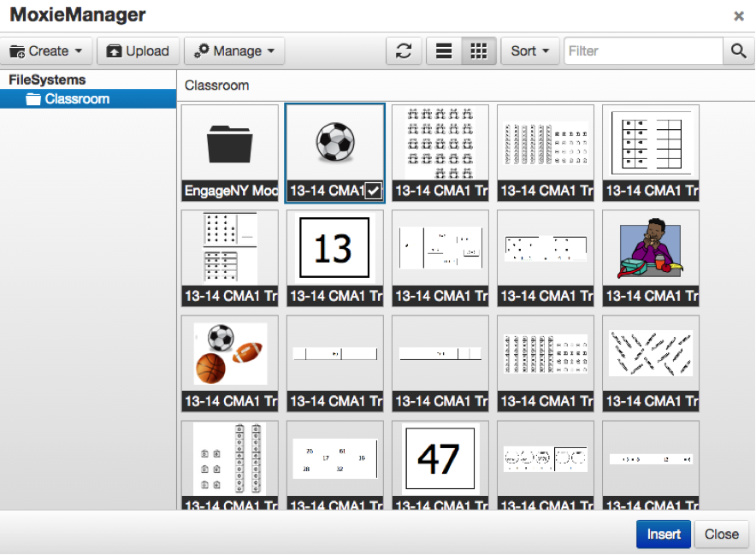Viewport: 756px width, 555px height.
Task: Select the image showing the number 13
Action: click(x=334, y=248)
